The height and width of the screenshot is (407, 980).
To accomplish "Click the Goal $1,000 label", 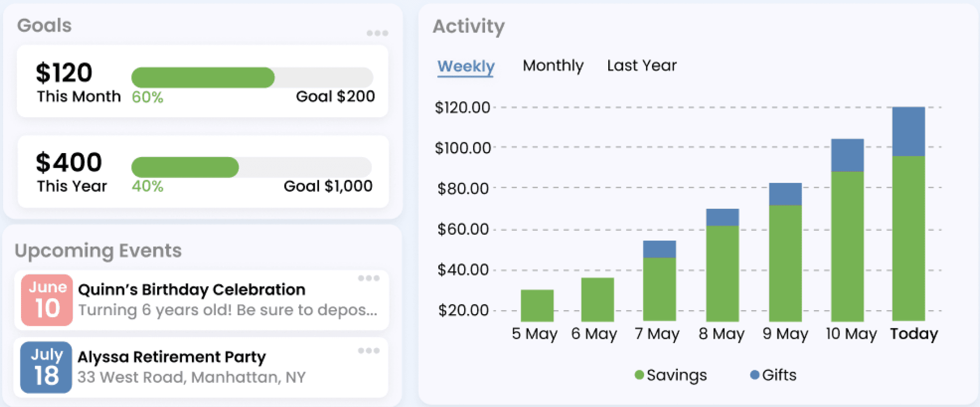I will click(328, 186).
